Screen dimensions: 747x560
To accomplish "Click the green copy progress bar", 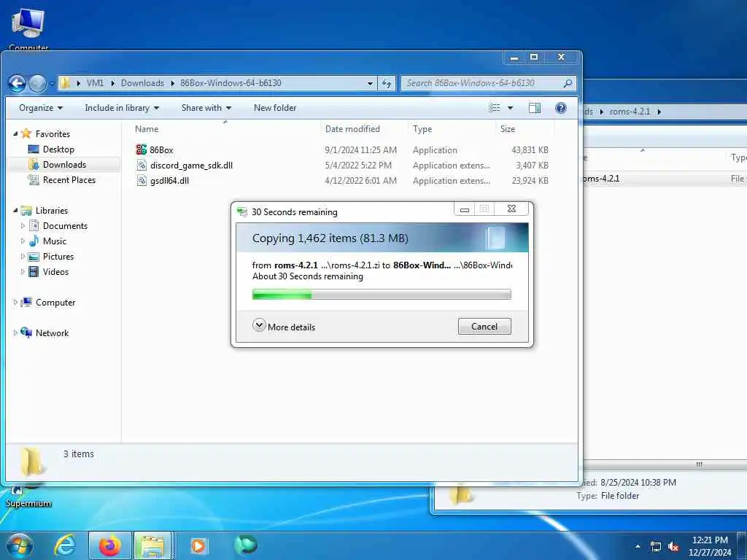I will [382, 295].
